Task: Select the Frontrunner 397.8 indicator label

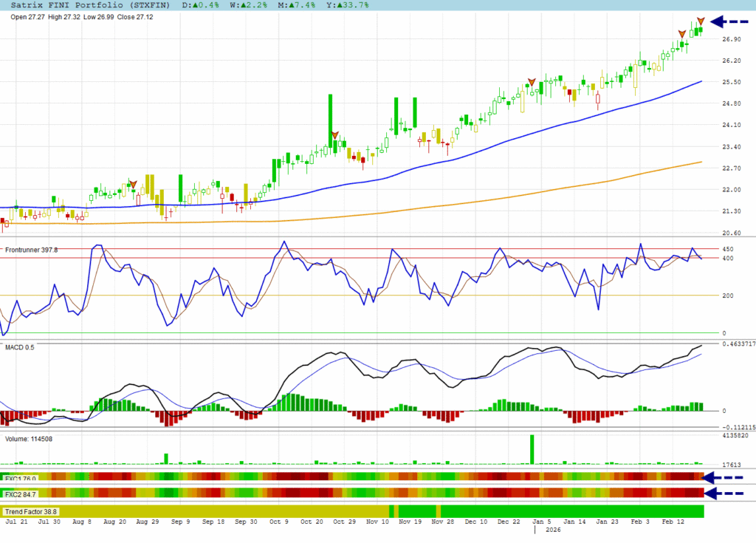Action: (31, 250)
